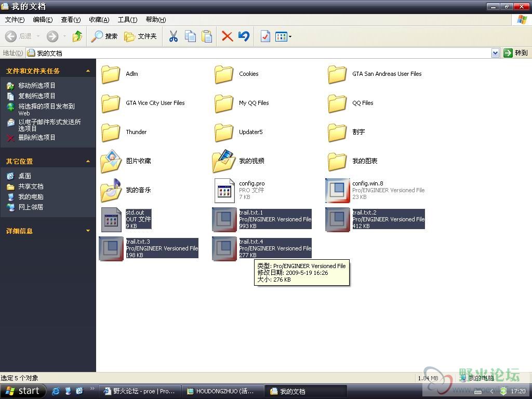Viewport: 532px width, 399px height.
Task: Open the 查看(V) menu
Action: pyautogui.click(x=71, y=20)
